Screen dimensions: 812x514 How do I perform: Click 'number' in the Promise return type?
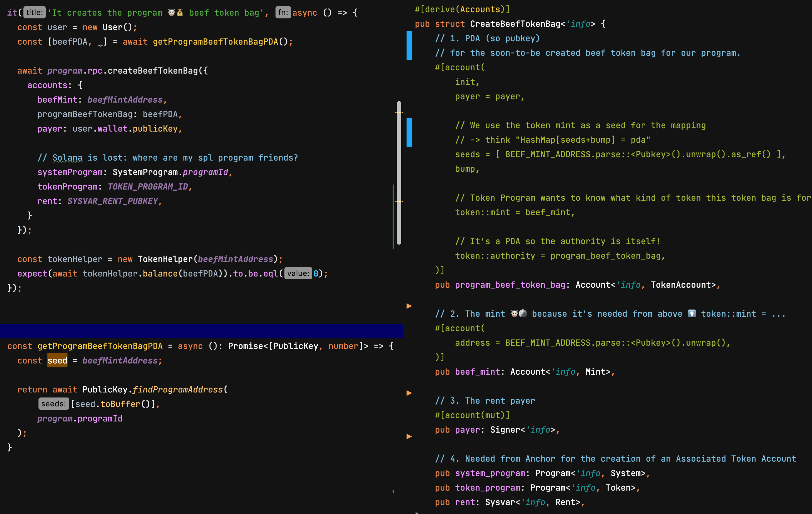point(343,346)
